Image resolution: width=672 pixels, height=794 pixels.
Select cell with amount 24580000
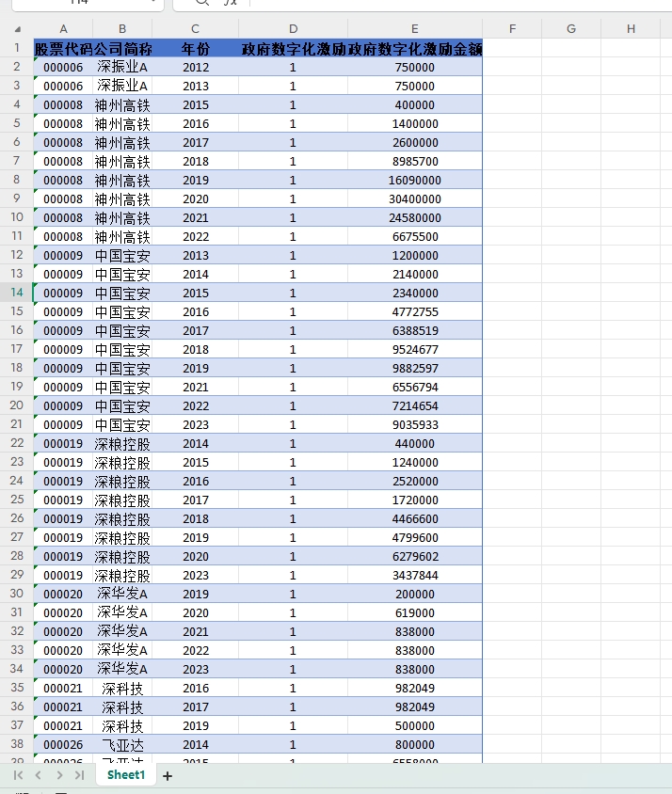click(x=414, y=217)
